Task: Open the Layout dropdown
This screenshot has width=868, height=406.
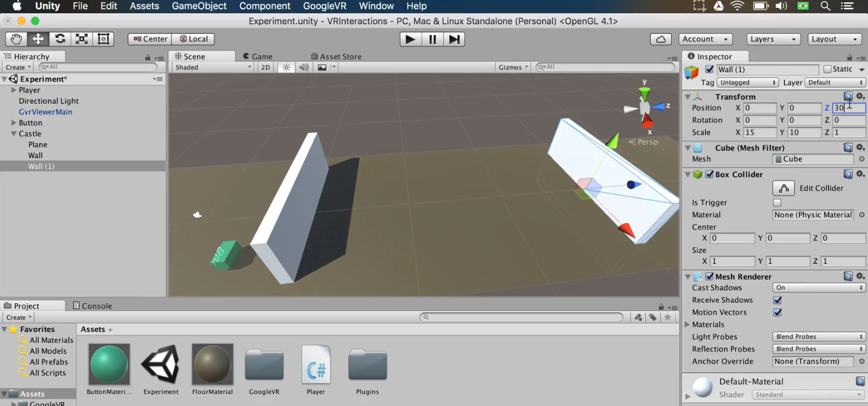Action: [x=834, y=39]
